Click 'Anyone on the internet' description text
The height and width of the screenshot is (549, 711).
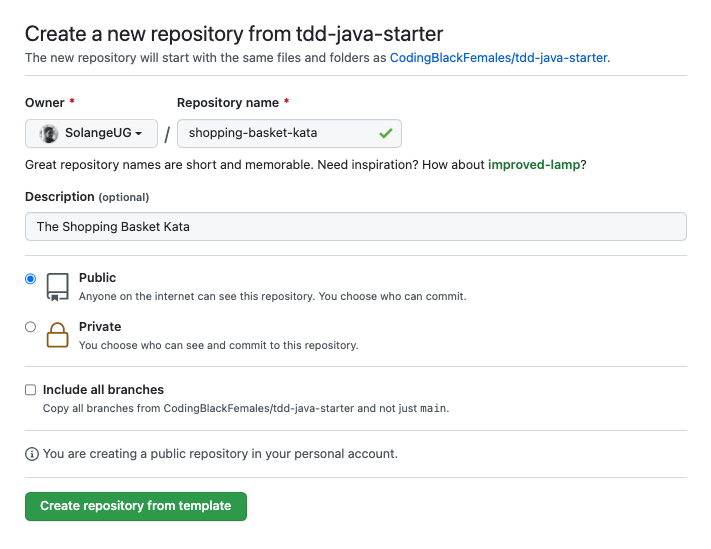(273, 296)
